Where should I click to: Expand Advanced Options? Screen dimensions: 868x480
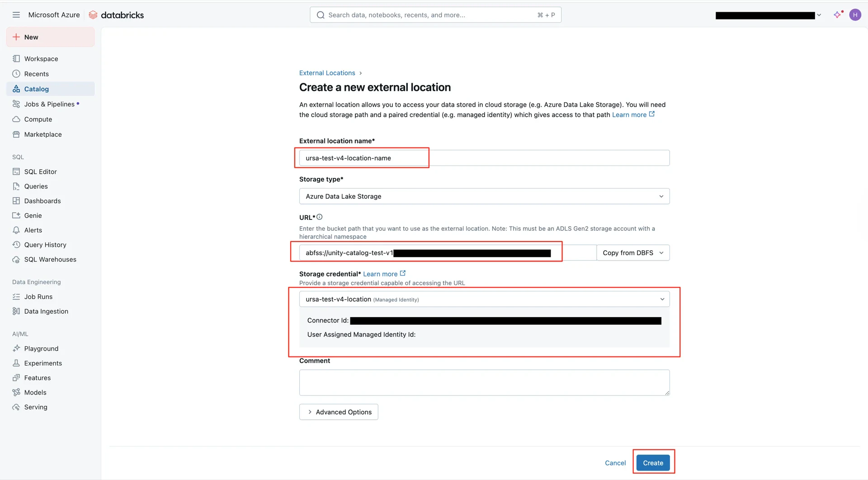(x=339, y=412)
